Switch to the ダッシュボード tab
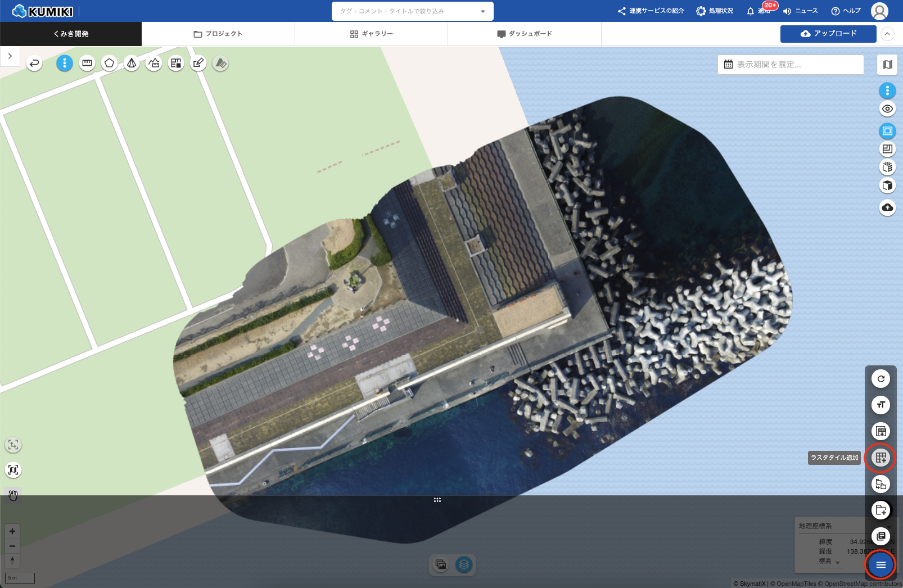The image size is (903, 588). [525, 34]
